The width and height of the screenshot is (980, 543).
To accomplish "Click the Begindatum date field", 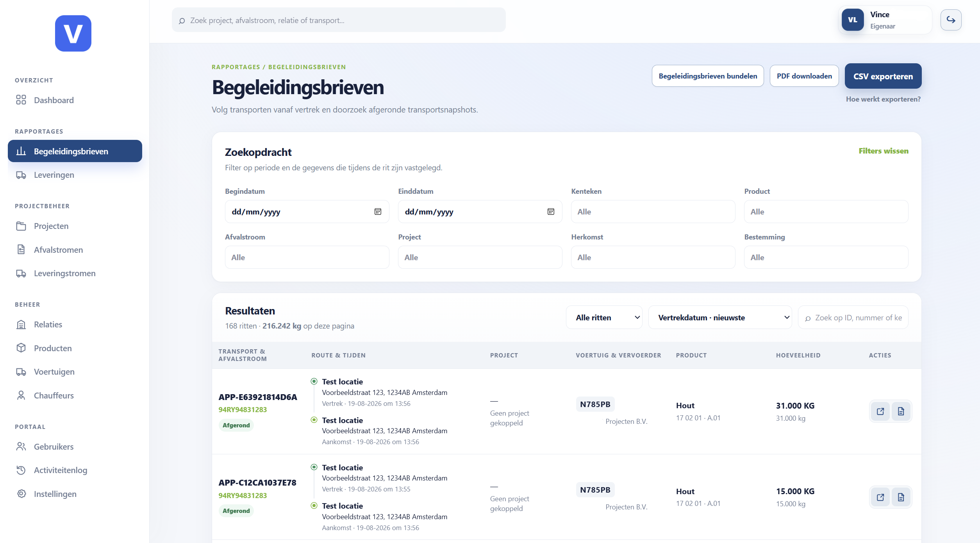I will click(307, 212).
